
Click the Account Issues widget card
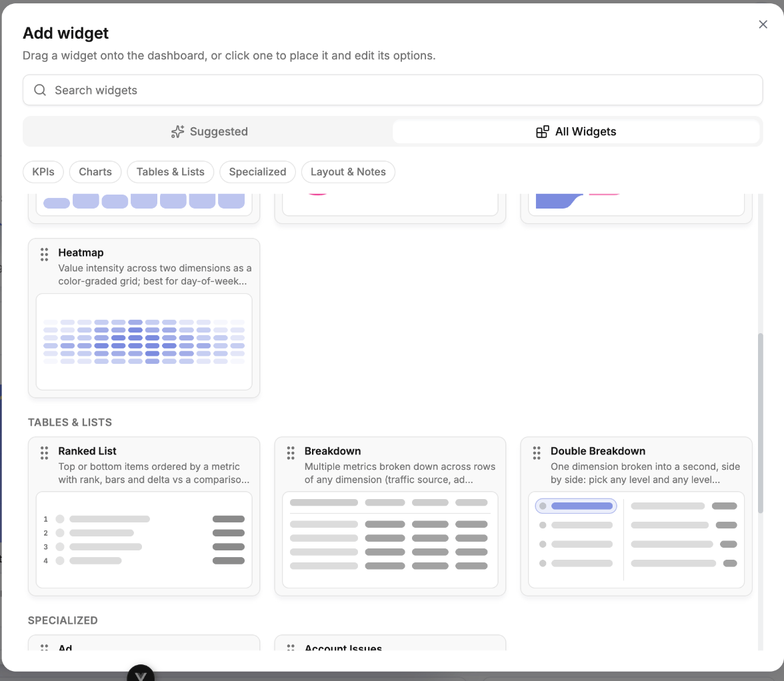click(x=390, y=643)
